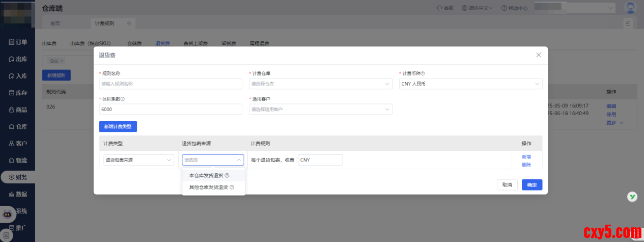Confirm with the 确定 button
The image size is (644, 242).
531,185
